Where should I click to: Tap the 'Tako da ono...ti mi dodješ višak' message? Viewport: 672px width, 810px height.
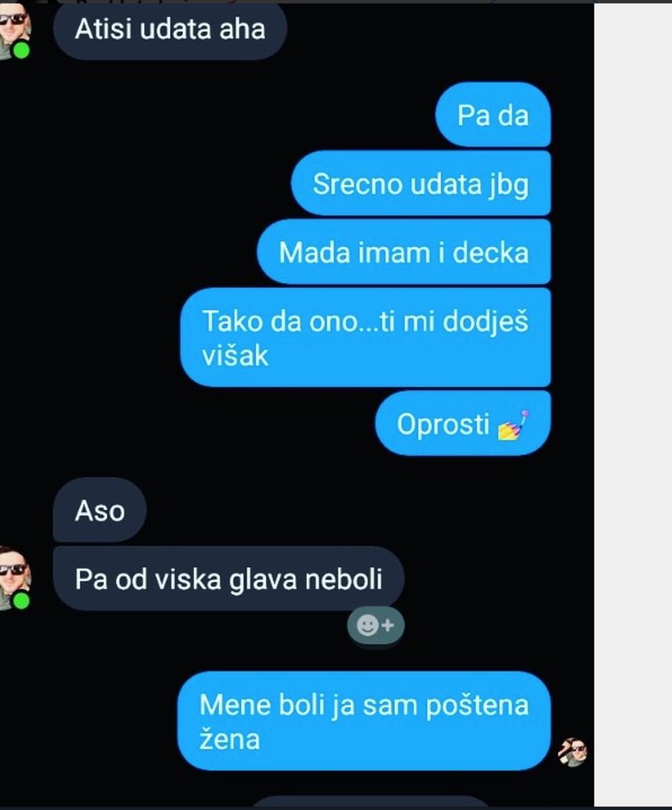(x=366, y=337)
